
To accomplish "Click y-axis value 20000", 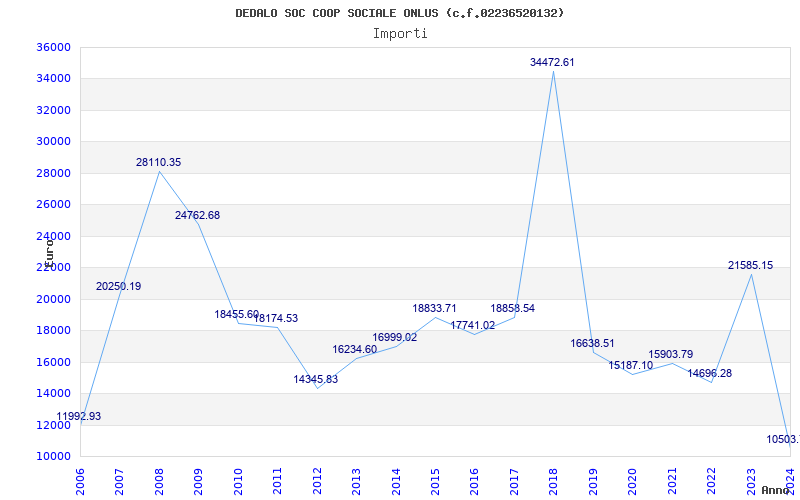I will [x=53, y=299].
